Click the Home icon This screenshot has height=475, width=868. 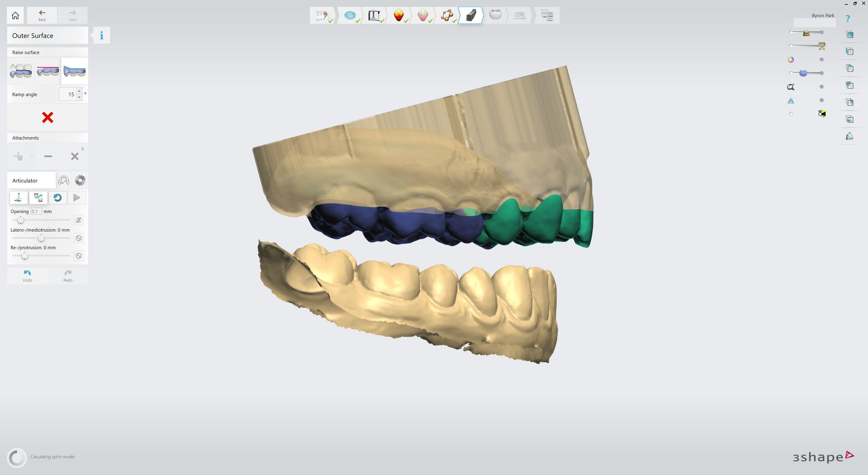(x=15, y=15)
